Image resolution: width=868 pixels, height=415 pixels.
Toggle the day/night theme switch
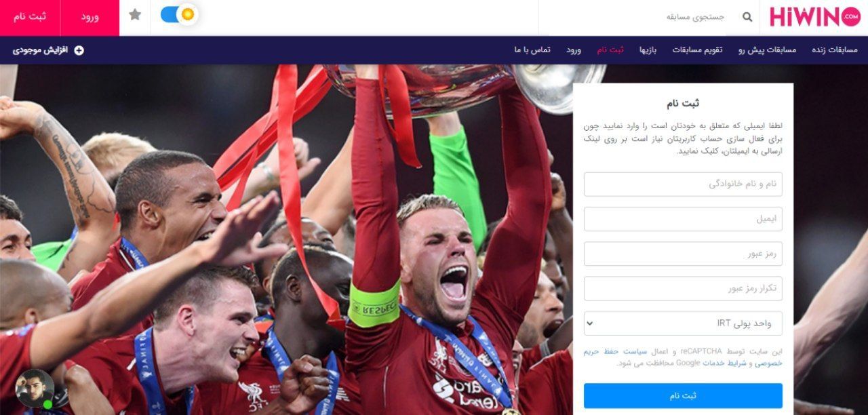coord(179,14)
